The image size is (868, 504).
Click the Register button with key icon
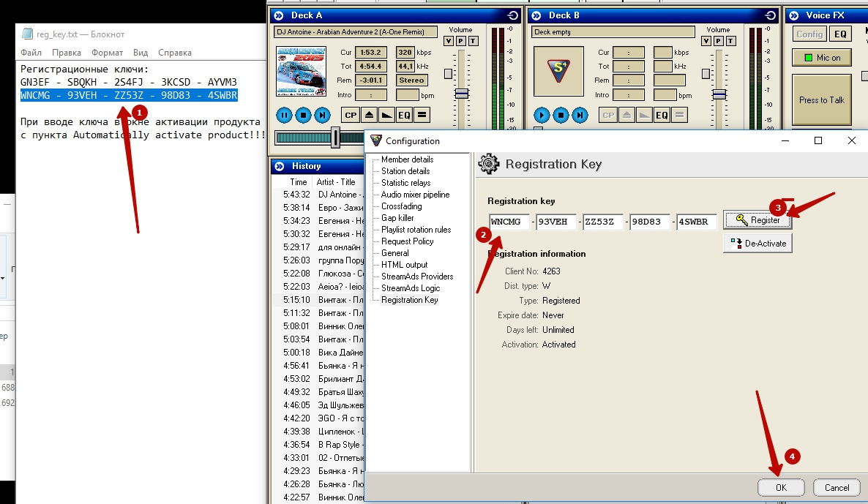coord(757,220)
